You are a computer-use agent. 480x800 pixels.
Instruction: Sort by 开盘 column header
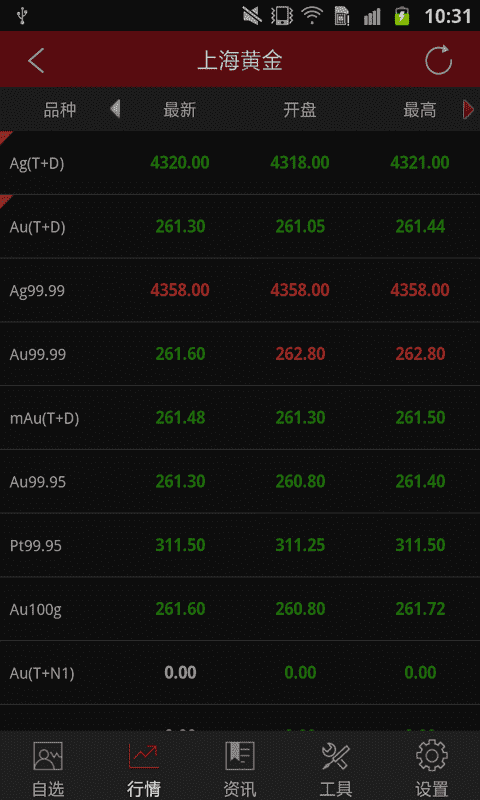coord(300,110)
